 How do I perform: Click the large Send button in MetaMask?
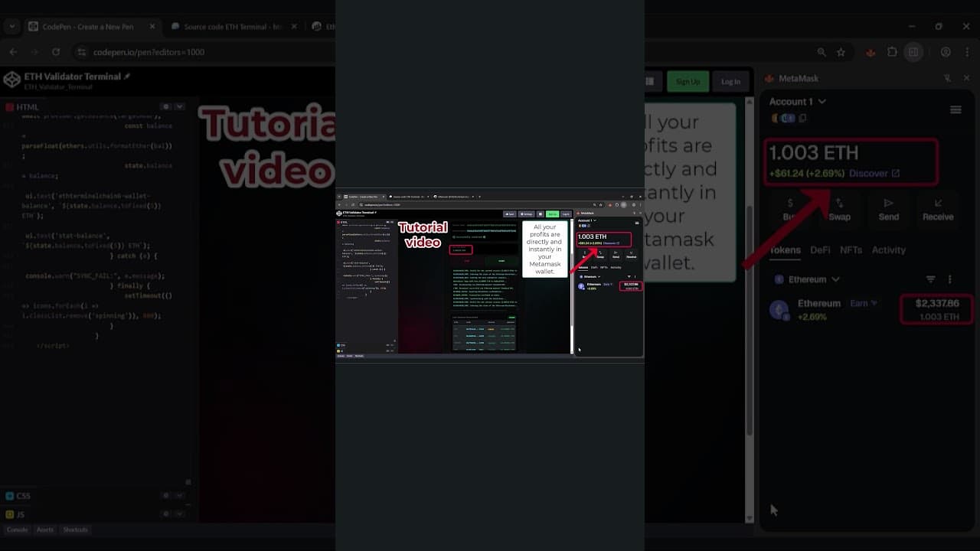click(888, 209)
